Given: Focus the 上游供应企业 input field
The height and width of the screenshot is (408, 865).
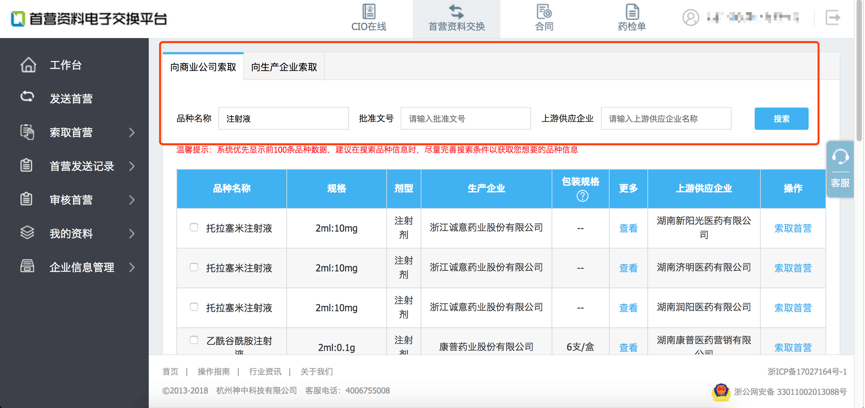Looking at the screenshot, I should click(x=666, y=119).
